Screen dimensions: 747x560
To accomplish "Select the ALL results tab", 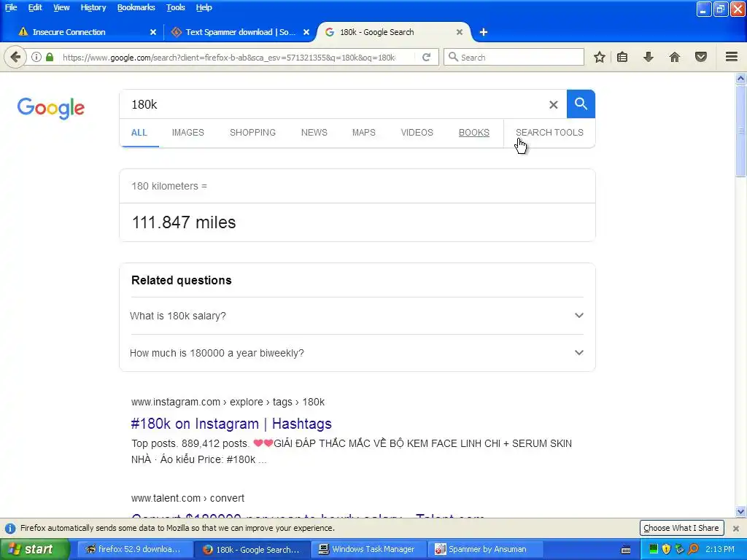I will pyautogui.click(x=139, y=133).
